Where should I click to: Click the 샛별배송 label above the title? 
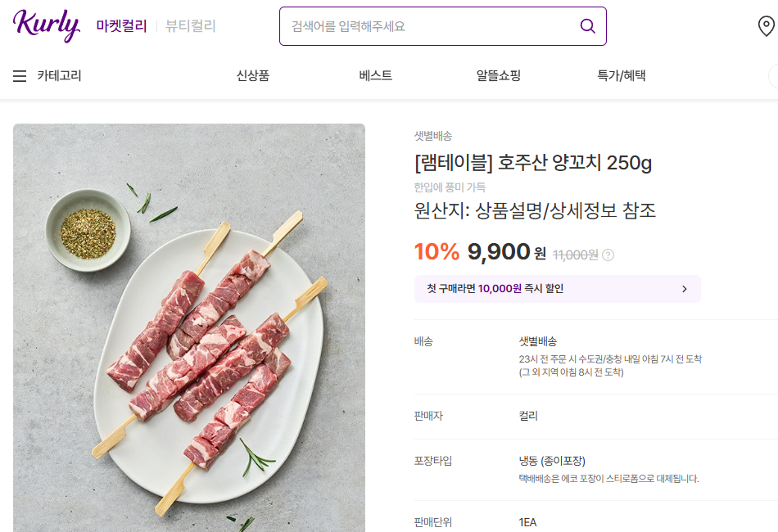coord(432,136)
